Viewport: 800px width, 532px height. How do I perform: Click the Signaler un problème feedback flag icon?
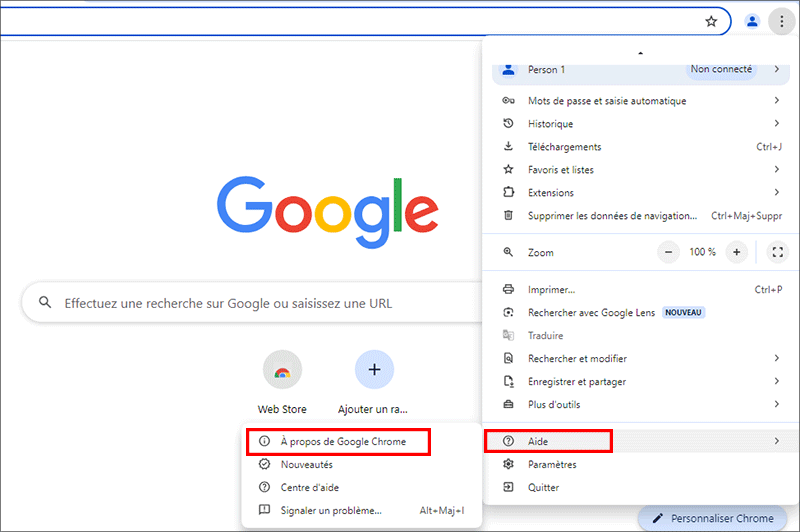264,510
